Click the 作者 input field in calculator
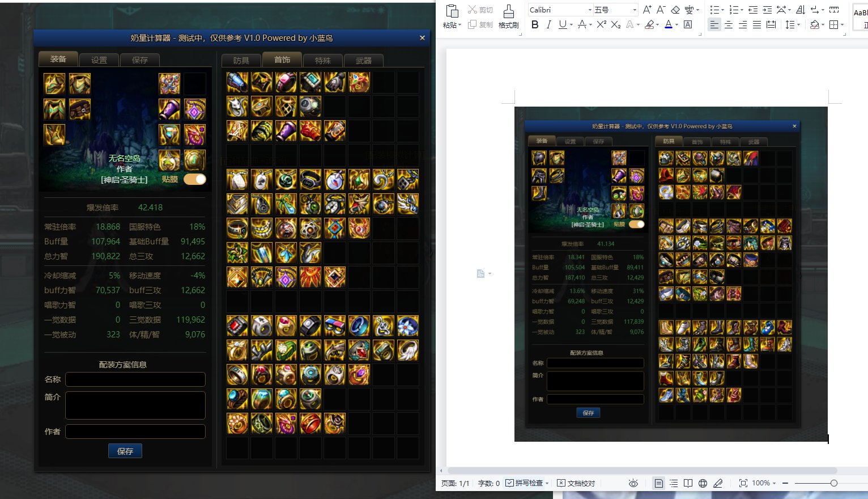 tap(135, 432)
